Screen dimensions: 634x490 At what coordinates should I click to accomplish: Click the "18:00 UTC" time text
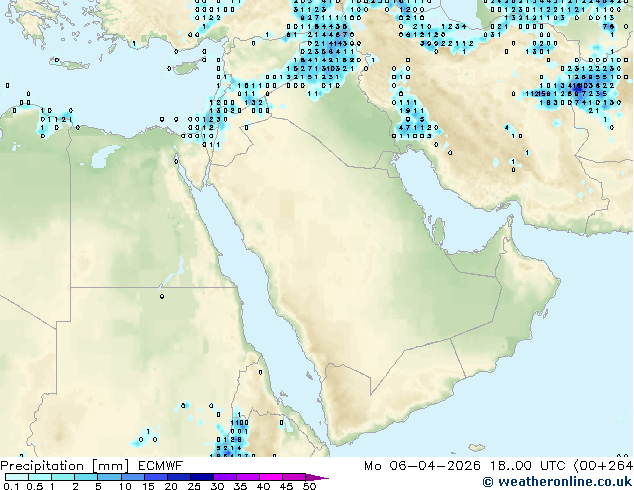[528, 466]
